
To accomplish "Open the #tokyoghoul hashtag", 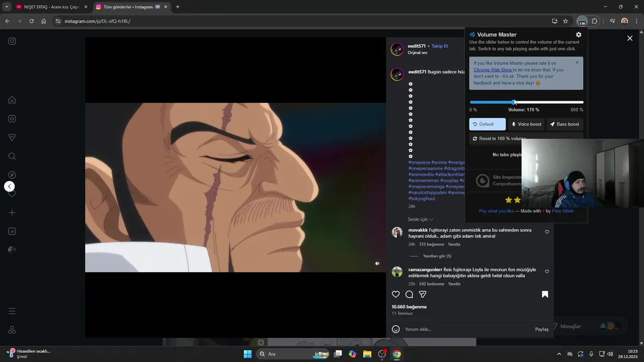I will click(422, 199).
